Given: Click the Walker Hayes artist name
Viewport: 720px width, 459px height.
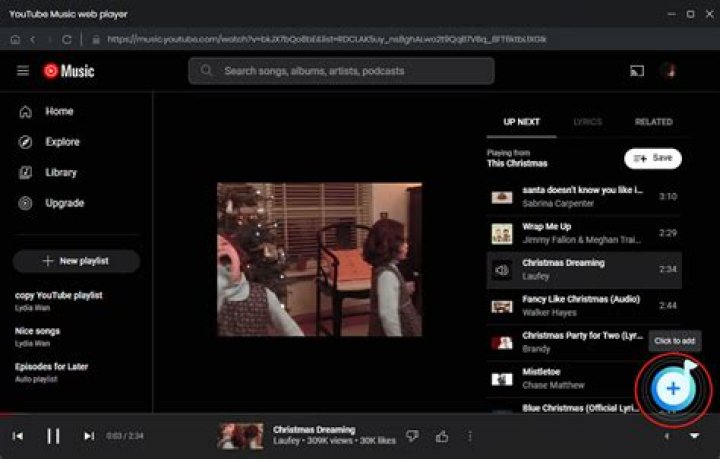Looking at the screenshot, I should click(x=549, y=313).
